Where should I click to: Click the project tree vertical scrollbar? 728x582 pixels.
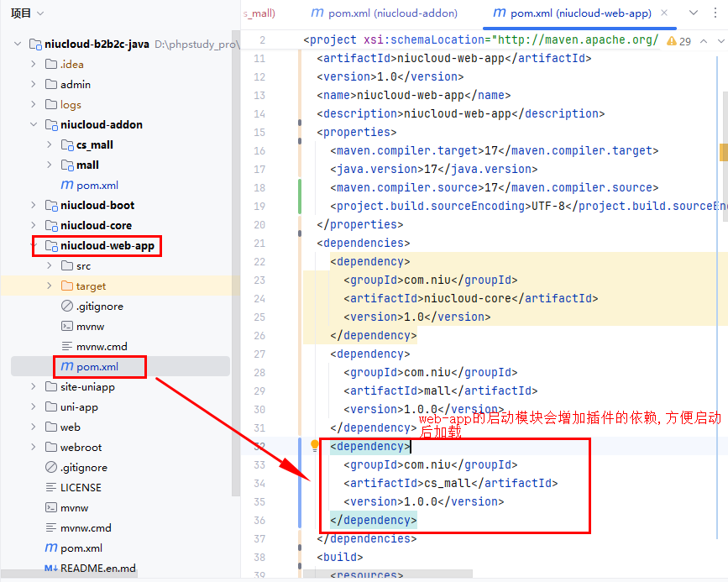(x=236, y=252)
